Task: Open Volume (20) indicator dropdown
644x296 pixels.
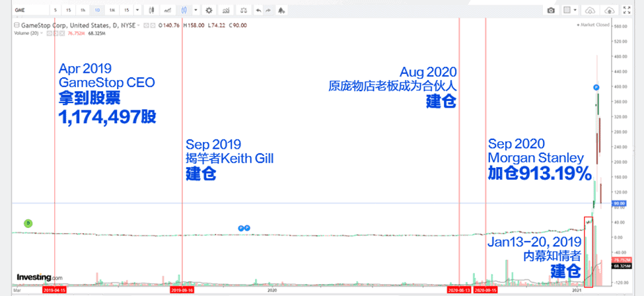Action: 42,33
